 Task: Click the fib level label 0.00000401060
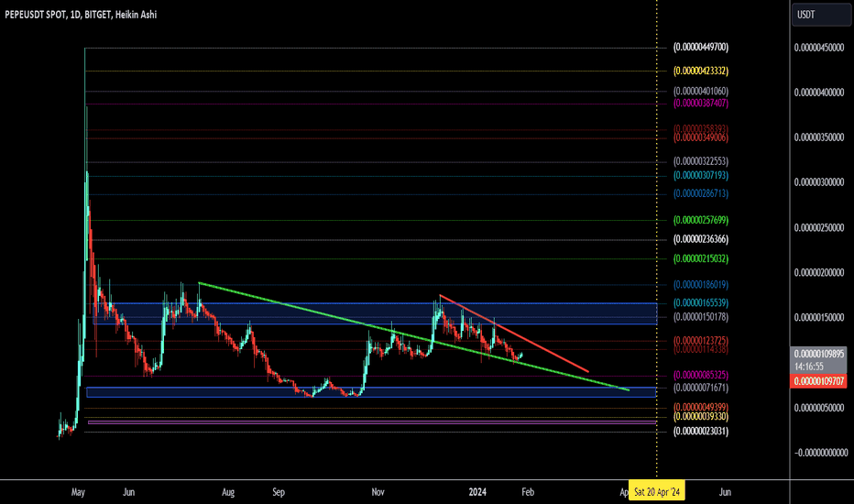point(700,91)
